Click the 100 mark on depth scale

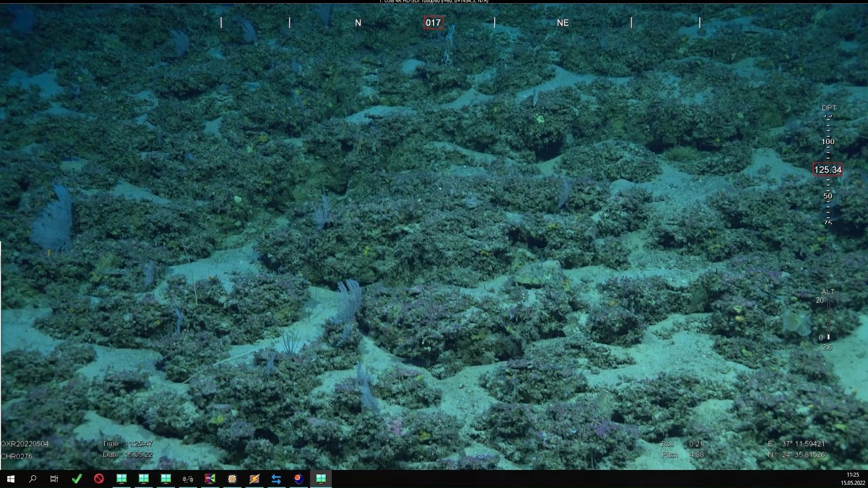[x=828, y=141]
